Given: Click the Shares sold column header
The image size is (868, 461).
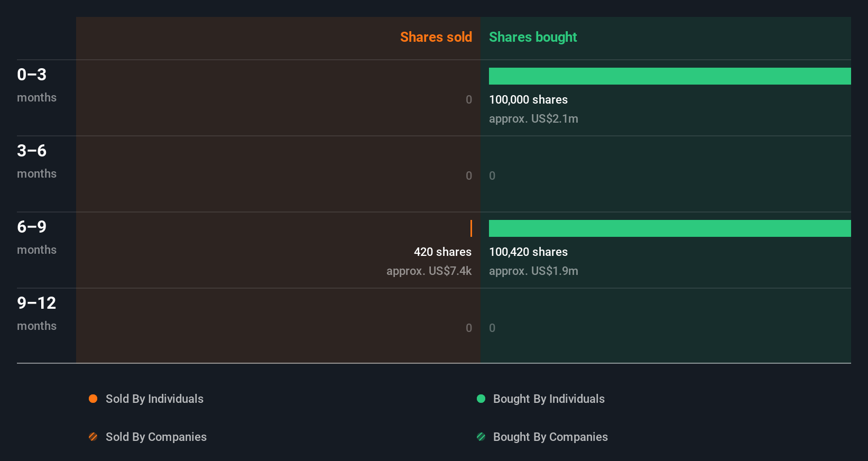Looking at the screenshot, I should (436, 37).
